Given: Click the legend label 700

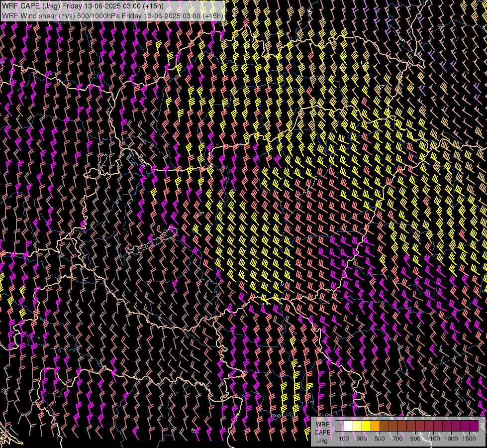Looking at the screenshot, I should (397, 439).
